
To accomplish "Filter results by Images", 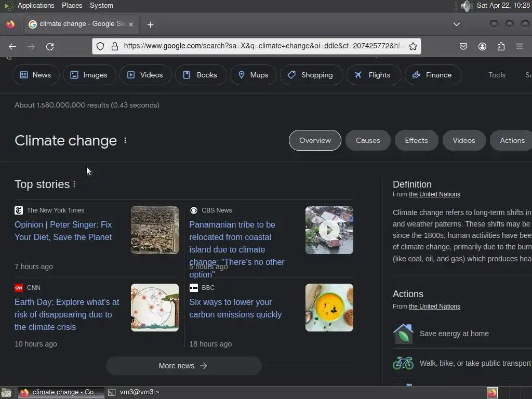I will click(x=89, y=75).
